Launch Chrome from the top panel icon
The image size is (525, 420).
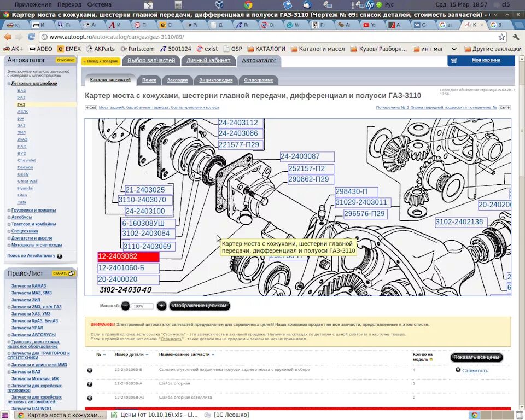coord(248,5)
